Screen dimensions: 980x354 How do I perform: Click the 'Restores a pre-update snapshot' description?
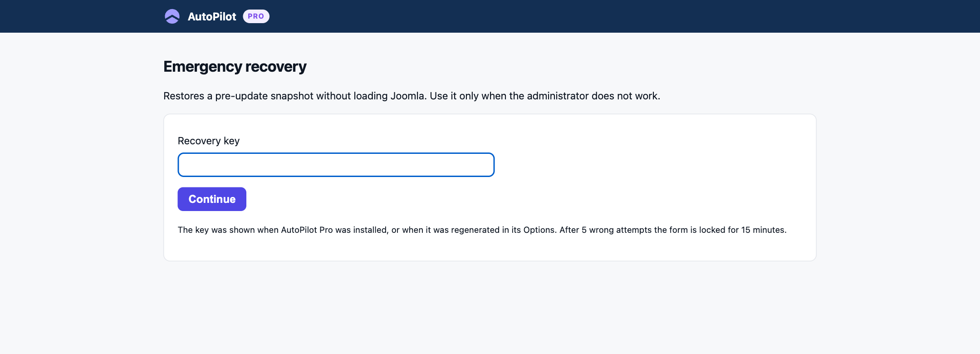pyautogui.click(x=412, y=96)
